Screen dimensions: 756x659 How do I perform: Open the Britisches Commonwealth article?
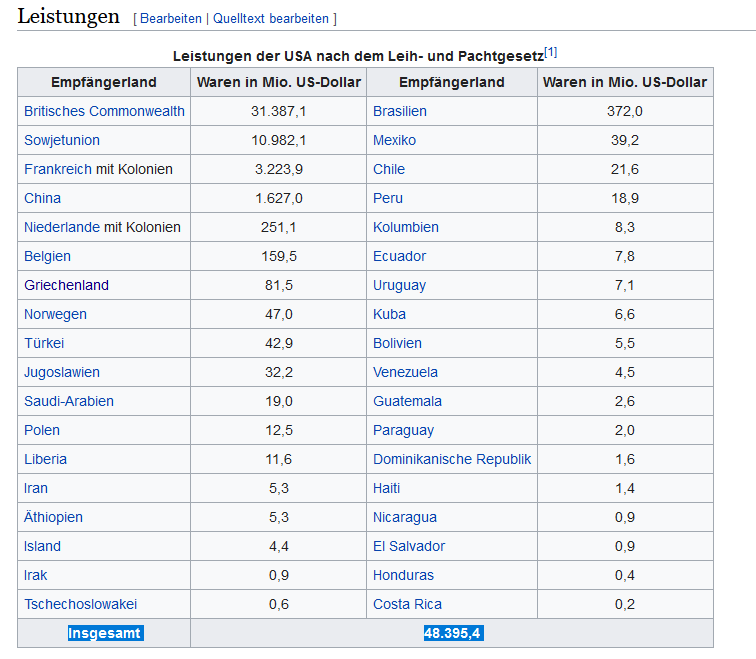coord(104,111)
